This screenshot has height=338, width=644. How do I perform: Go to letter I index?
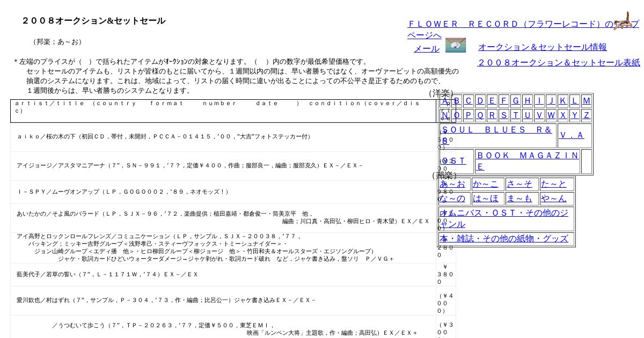[539, 100]
